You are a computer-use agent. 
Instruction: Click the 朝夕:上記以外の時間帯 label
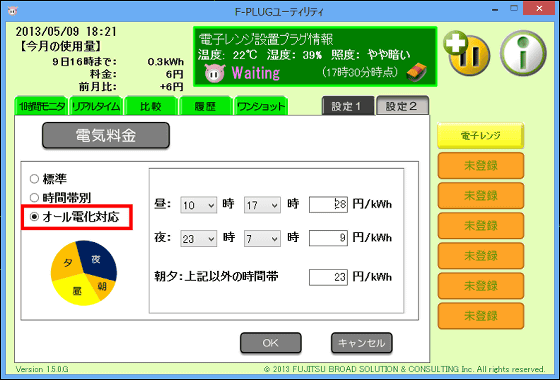[216, 276]
